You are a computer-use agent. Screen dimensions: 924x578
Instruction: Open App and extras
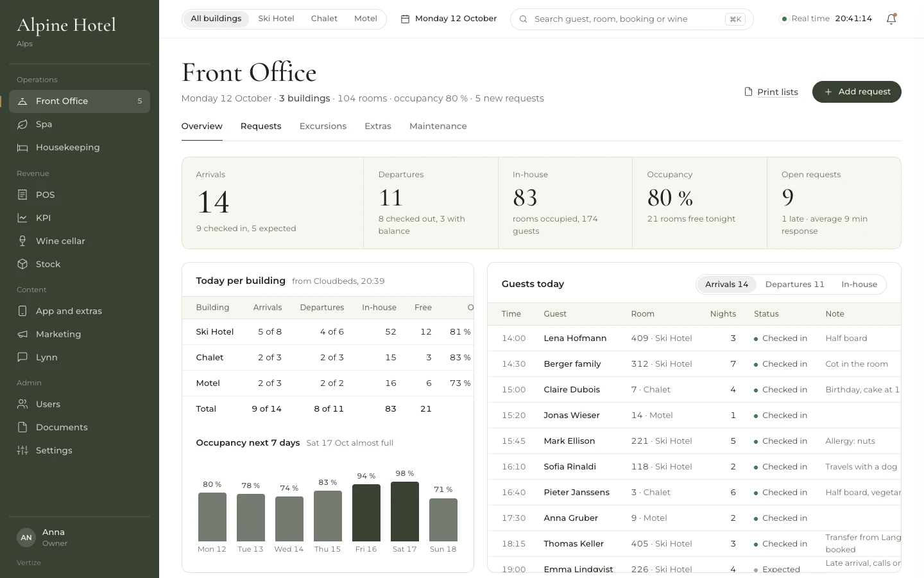(80, 311)
